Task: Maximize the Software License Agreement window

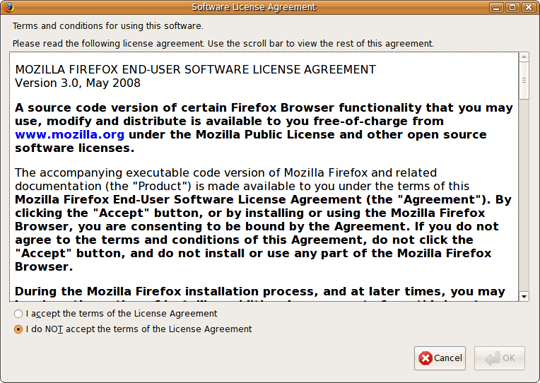Action: pyautogui.click(x=512, y=7)
